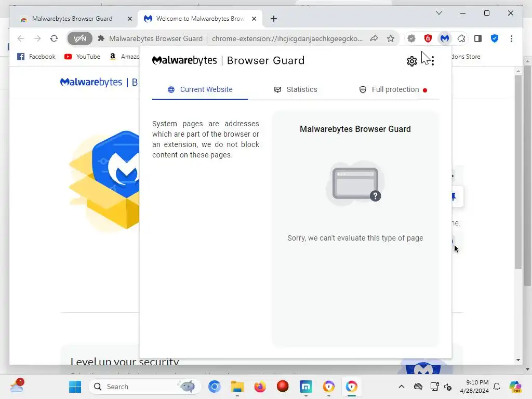Open the Browser Guard three-dot menu

coord(433,61)
